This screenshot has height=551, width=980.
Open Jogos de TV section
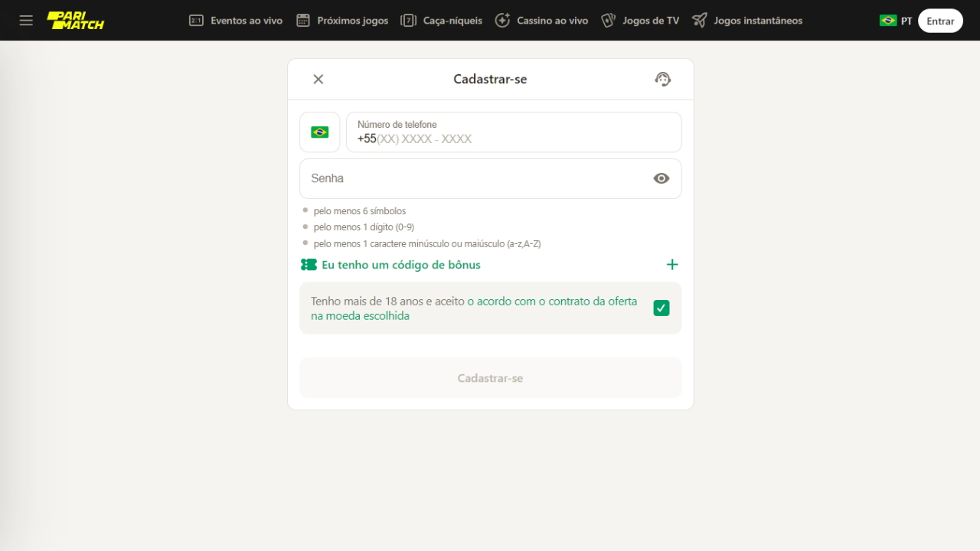coord(640,21)
